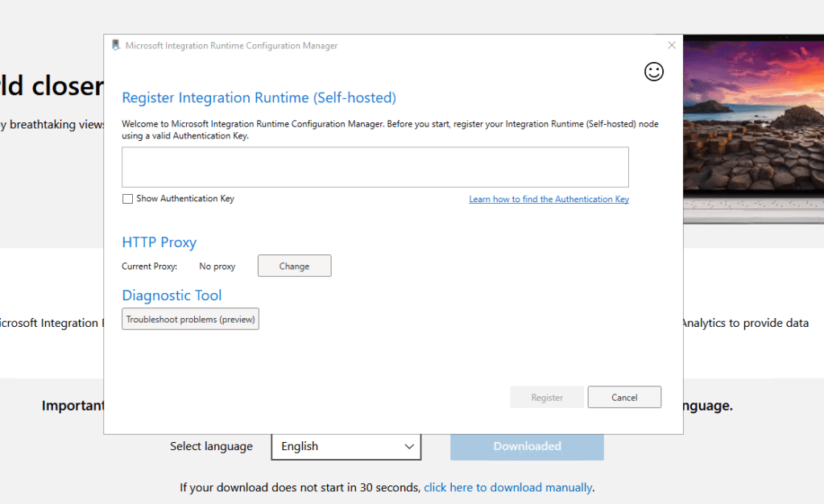The image size is (824, 504).
Task: Expand the language dropdown chevron arrow
Action: [x=408, y=446]
